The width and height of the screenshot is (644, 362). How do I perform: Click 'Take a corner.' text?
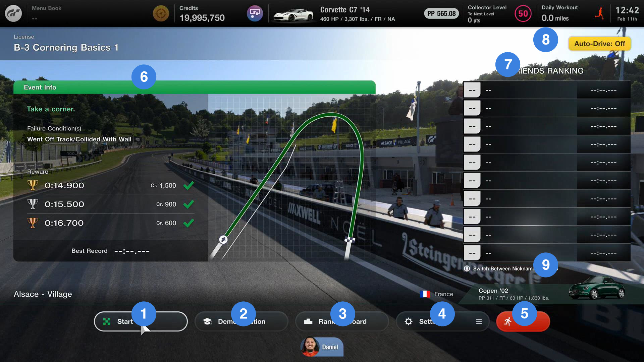pos(51,109)
